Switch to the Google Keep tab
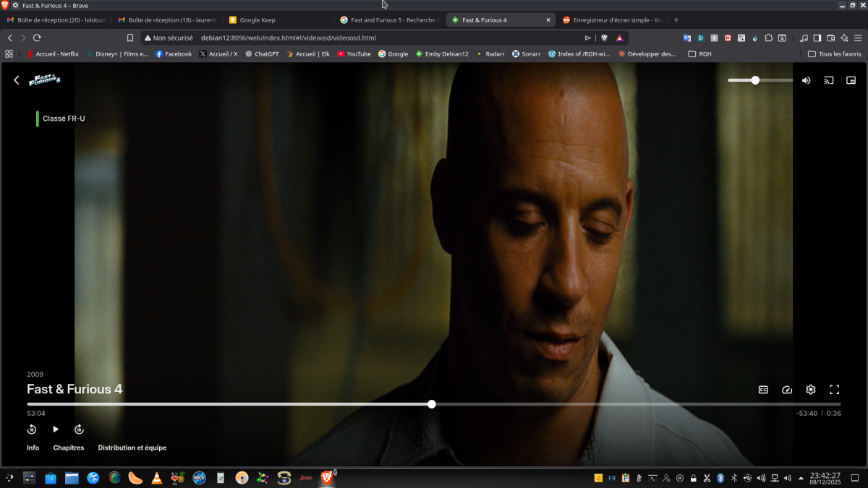This screenshot has height=488, width=868. point(256,20)
